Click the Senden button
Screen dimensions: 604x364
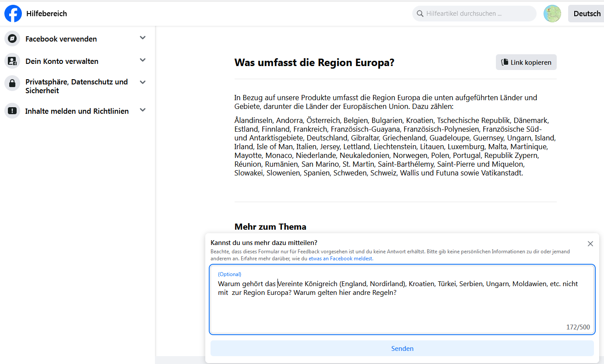point(402,348)
